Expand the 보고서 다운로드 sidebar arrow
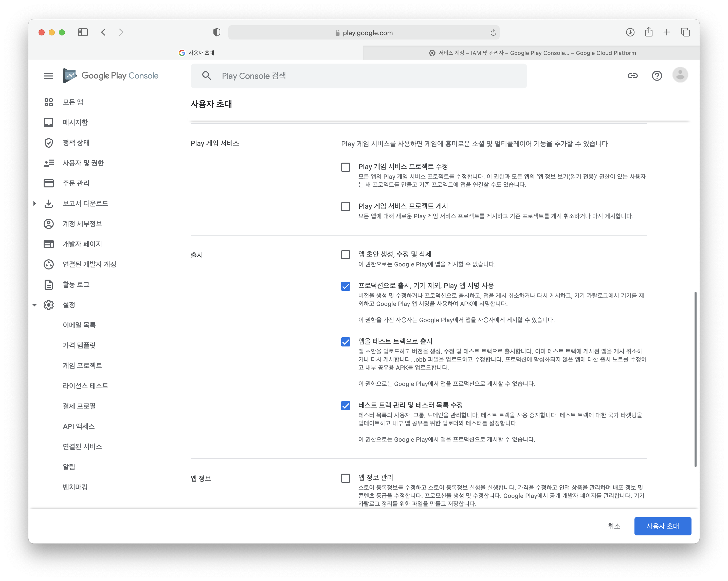Image resolution: width=728 pixels, height=581 pixels. pos(34,203)
